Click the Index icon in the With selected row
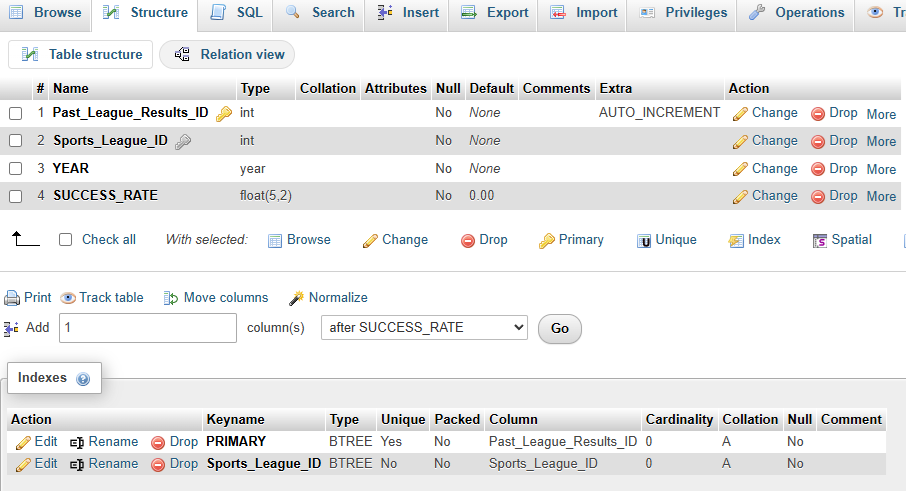906x491 pixels. coord(736,240)
